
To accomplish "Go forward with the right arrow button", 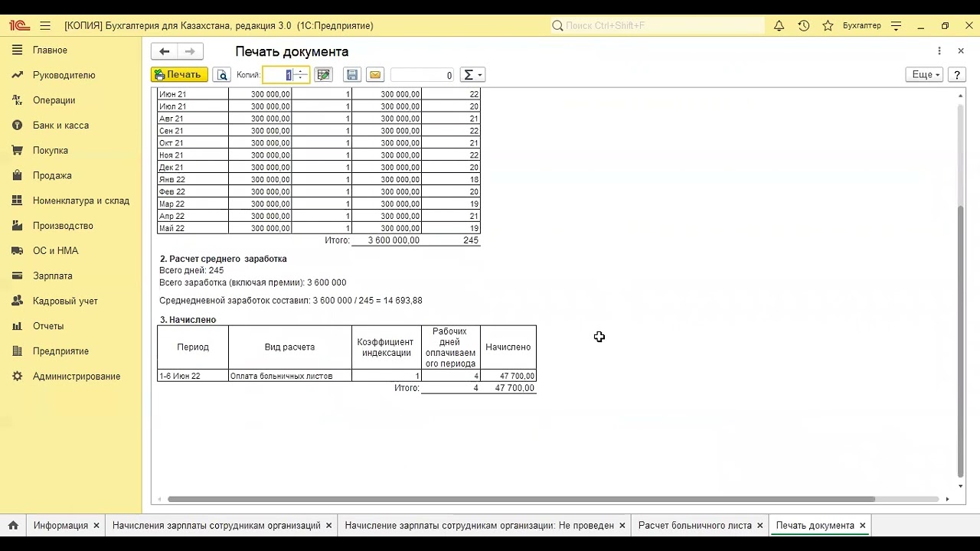I will pos(190,51).
